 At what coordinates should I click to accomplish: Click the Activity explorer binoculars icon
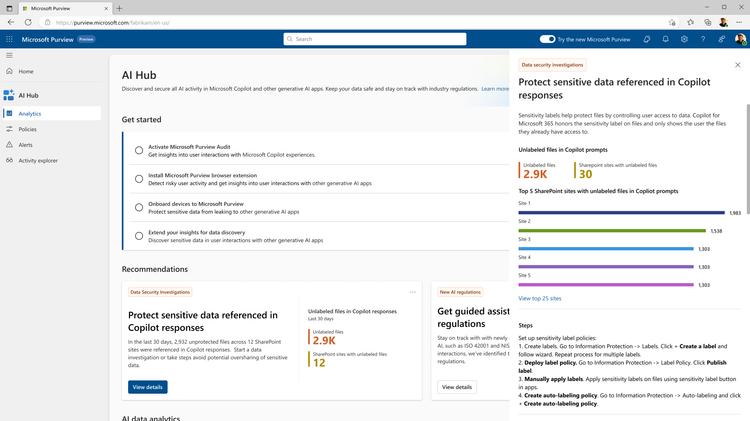pyautogui.click(x=9, y=160)
